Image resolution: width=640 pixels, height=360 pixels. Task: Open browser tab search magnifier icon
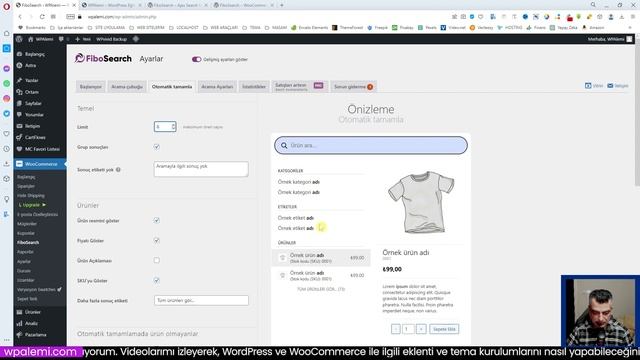pyautogui.click(x=593, y=5)
